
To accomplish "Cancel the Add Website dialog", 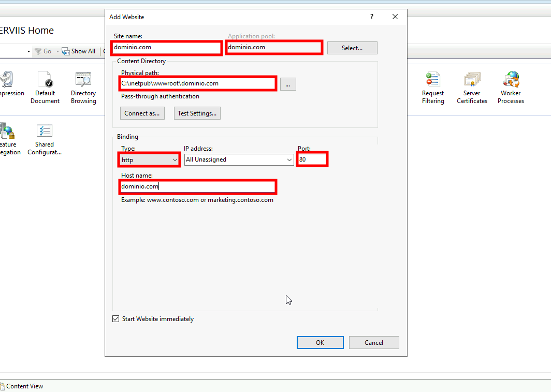I will 374,342.
